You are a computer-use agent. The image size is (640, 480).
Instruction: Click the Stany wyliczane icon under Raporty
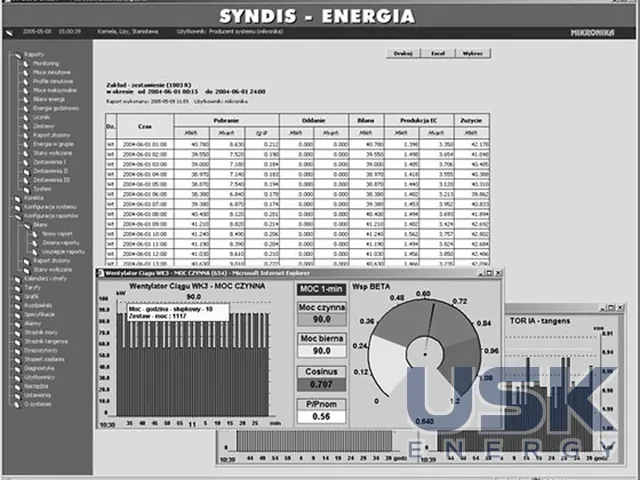[x=26, y=154]
